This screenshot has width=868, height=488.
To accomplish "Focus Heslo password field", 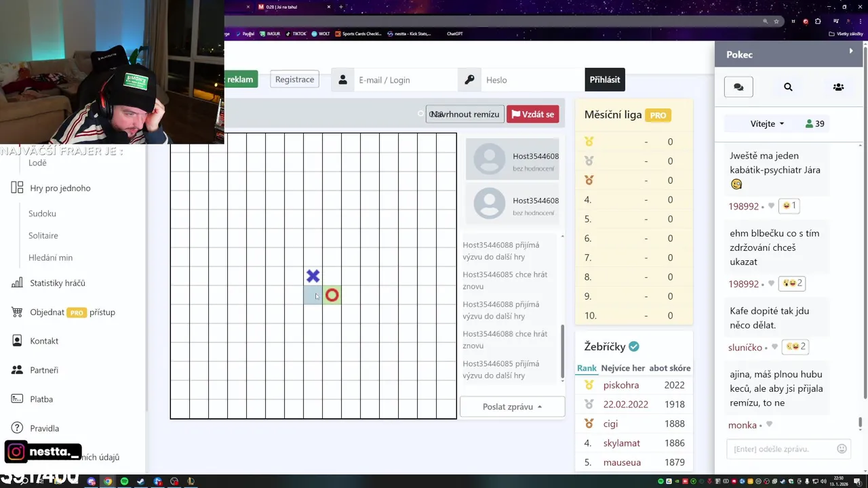I will point(532,80).
